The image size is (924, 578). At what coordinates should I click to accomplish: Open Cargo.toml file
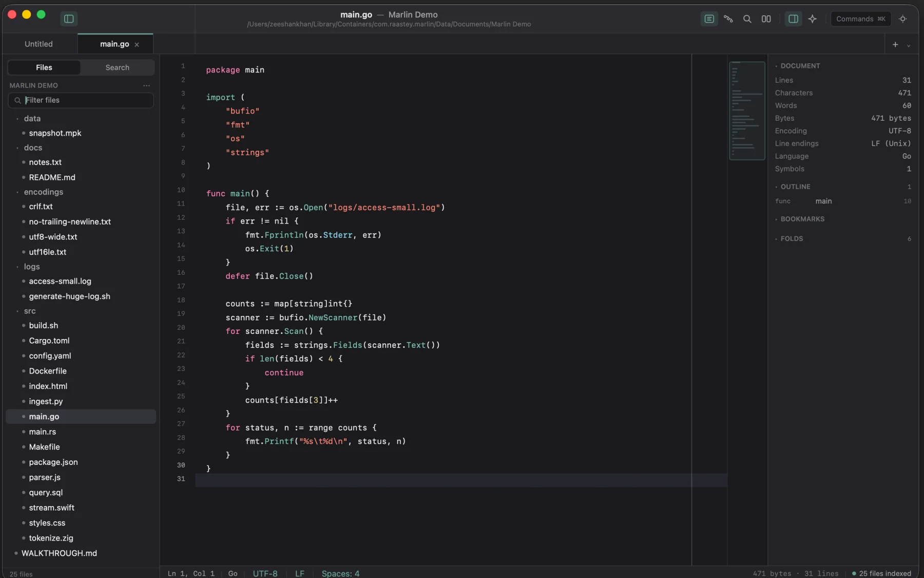[x=49, y=341]
